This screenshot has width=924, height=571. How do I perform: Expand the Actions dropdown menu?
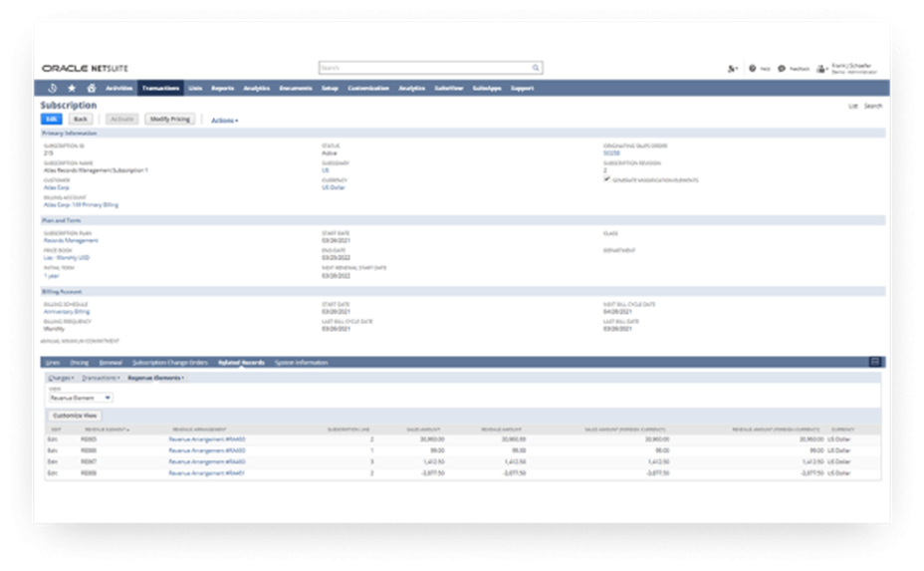tap(224, 120)
